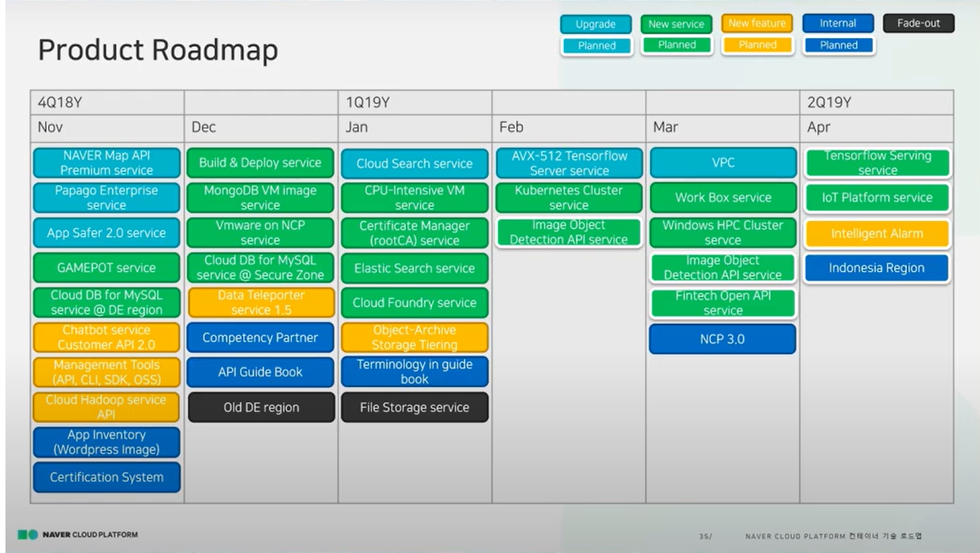The width and height of the screenshot is (980, 553).
Task: Click the Cloud Foundry service card
Action: tap(415, 303)
